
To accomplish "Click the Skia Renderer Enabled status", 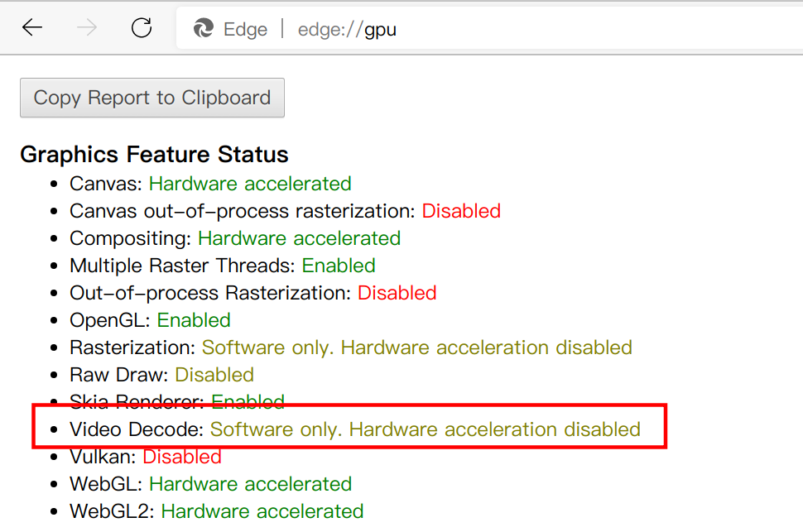I will (x=248, y=402).
